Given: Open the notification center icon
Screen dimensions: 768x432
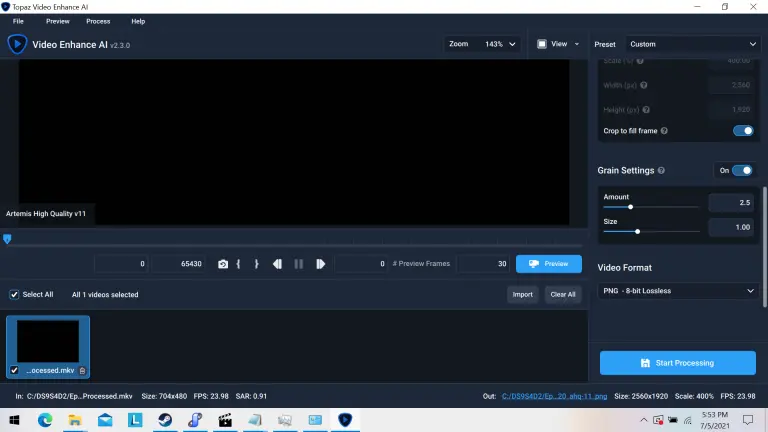Looking at the screenshot, I should [748, 420].
